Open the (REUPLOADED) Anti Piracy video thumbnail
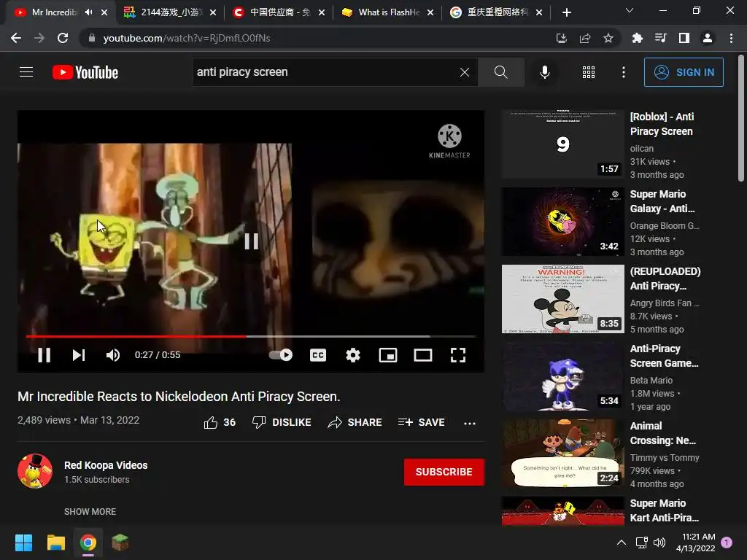This screenshot has height=560, width=747. coord(562,298)
